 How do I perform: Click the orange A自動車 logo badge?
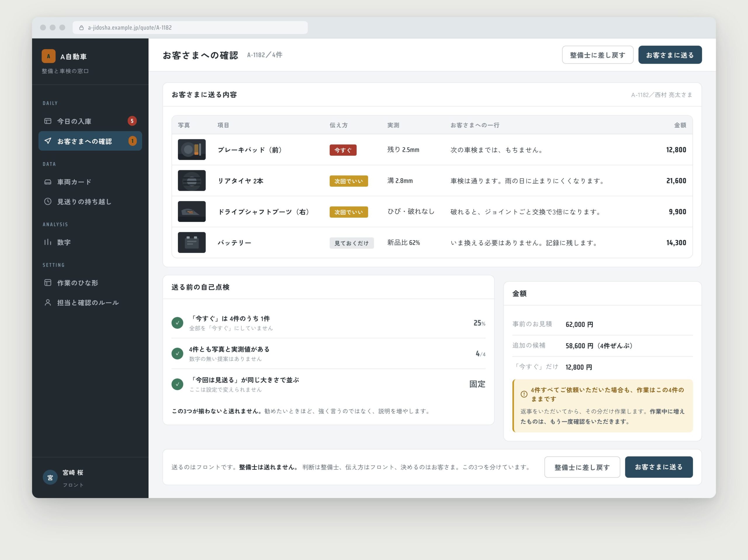pos(48,56)
